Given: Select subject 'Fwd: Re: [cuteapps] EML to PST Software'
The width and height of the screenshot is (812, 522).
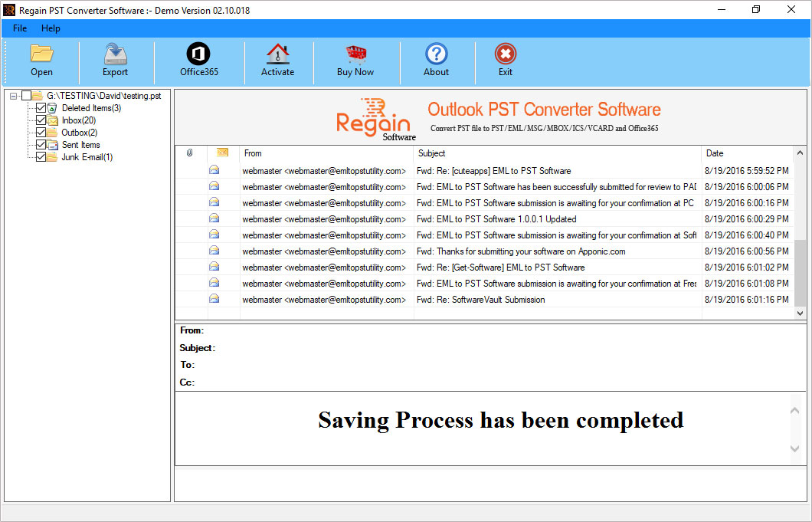Looking at the screenshot, I should (x=493, y=170).
